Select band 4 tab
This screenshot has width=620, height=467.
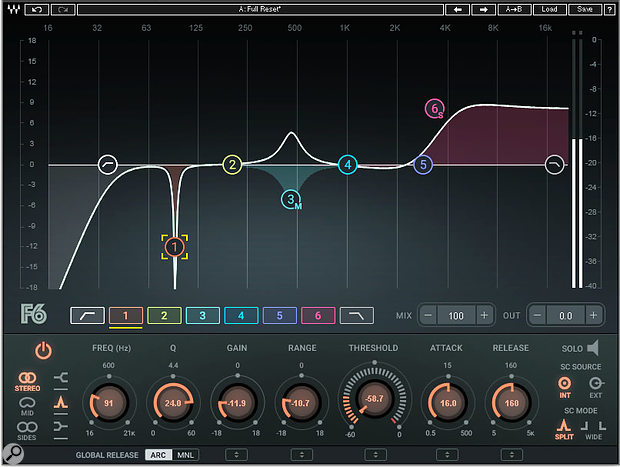point(240,316)
